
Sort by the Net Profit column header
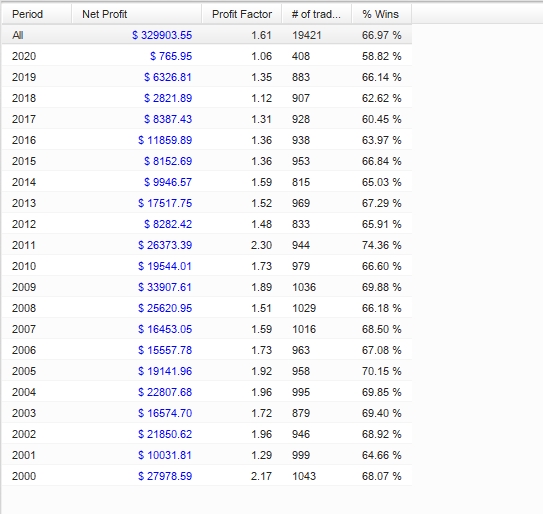[x=137, y=14]
